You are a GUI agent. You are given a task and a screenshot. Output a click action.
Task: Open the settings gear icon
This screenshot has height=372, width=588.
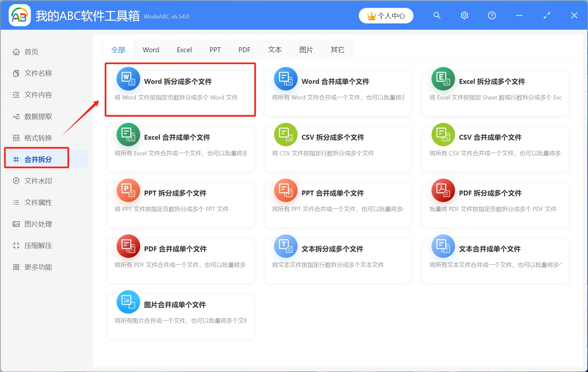point(464,15)
